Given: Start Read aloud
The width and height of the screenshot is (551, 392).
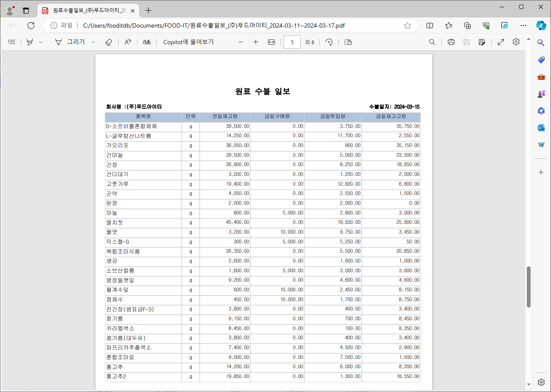Looking at the screenshot, I should [128, 42].
